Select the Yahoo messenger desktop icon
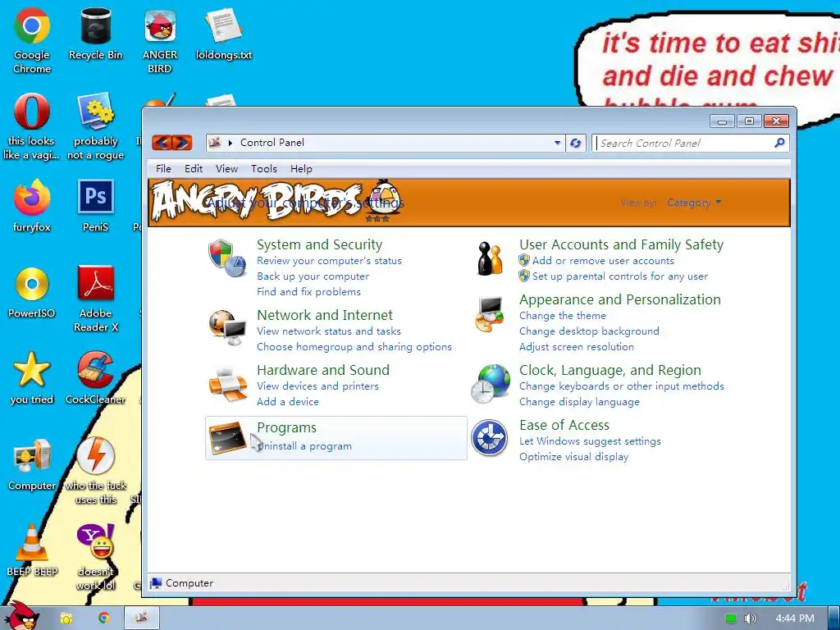 [x=95, y=557]
